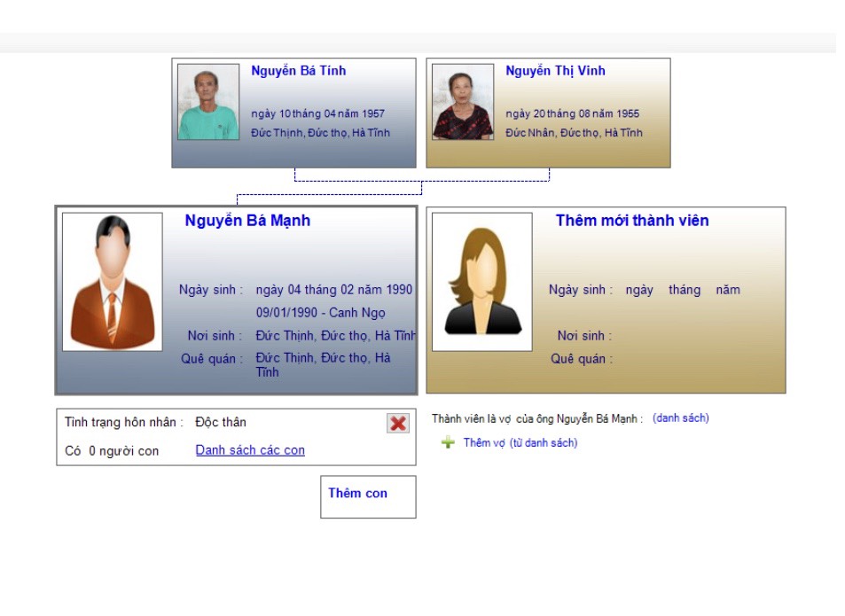Viewport: 845px width, 616px height.
Task: Click 'Thành viên là vợ của ông Nguyễn Bá Mạnh' text
Action: [x=537, y=418]
